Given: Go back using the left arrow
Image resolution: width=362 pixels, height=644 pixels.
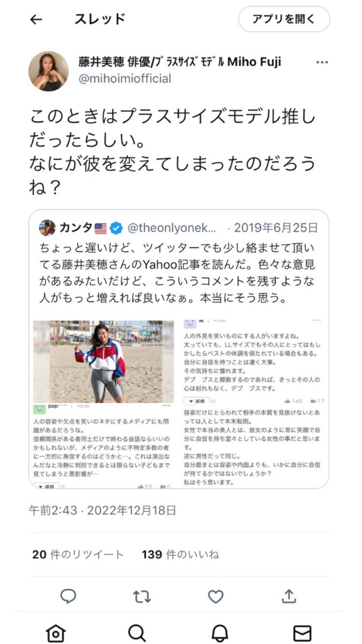Looking at the screenshot, I should (x=36, y=20).
